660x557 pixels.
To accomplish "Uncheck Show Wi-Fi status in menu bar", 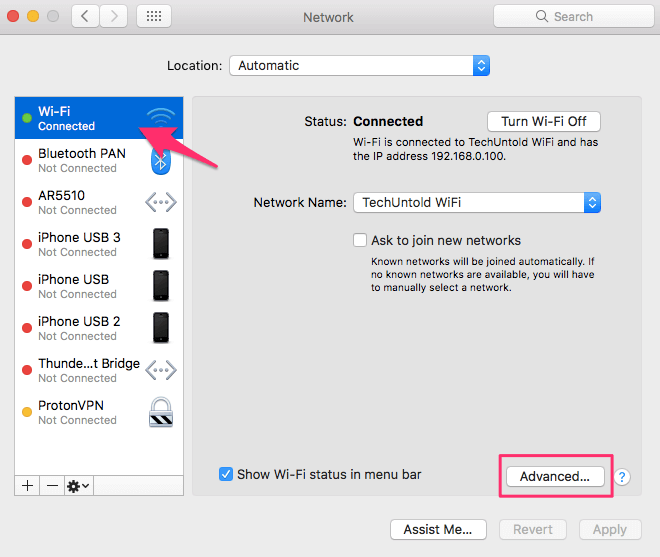I will click(226, 474).
